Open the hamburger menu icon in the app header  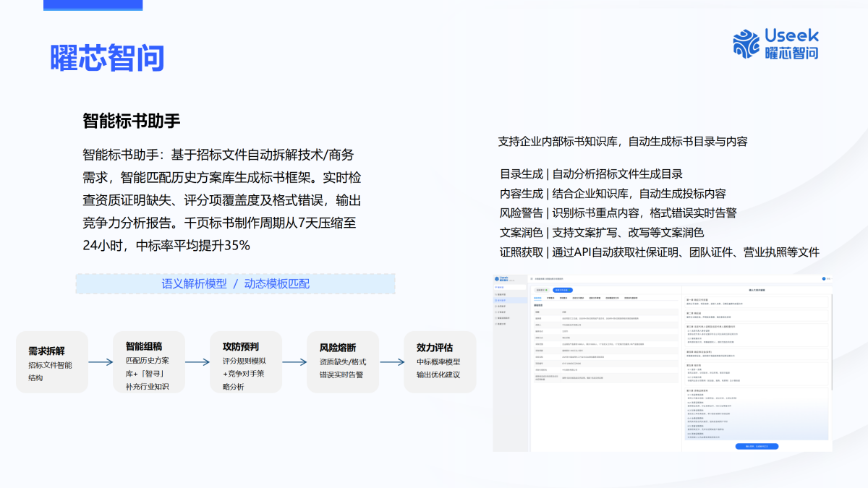[531, 278]
